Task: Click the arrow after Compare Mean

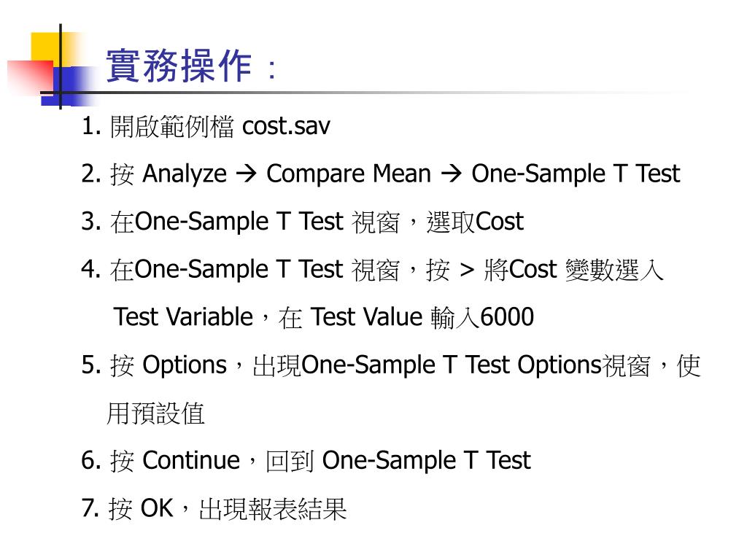Action: click(451, 174)
